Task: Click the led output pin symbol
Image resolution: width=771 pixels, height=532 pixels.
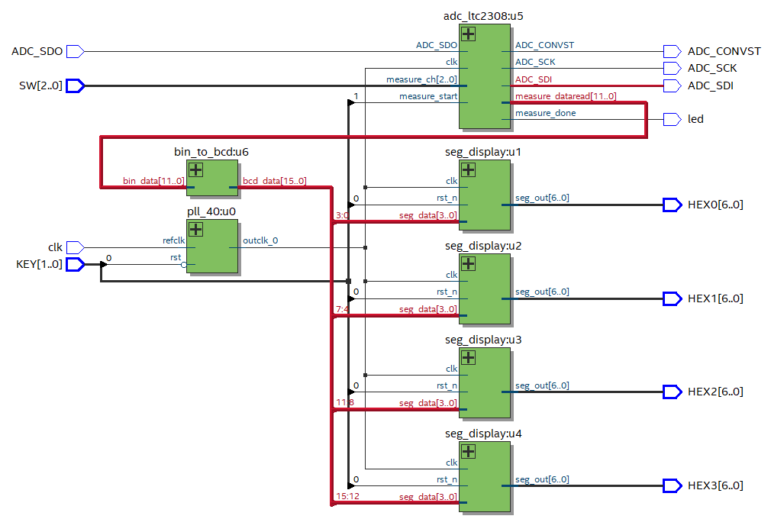Action: [671, 119]
